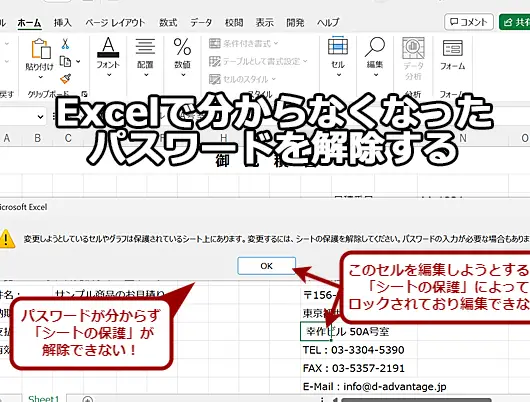Click the Conditional Formatting (条件付き書式) icon

tap(215, 43)
